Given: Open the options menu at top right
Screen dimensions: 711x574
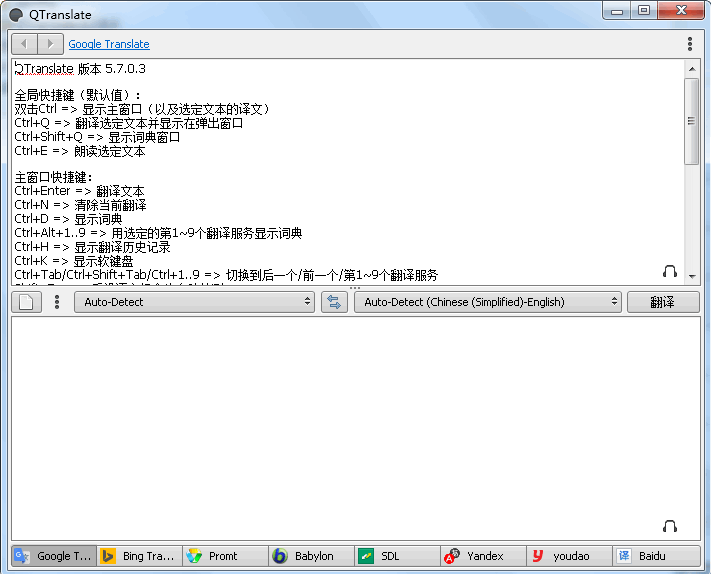Looking at the screenshot, I should coord(690,44).
